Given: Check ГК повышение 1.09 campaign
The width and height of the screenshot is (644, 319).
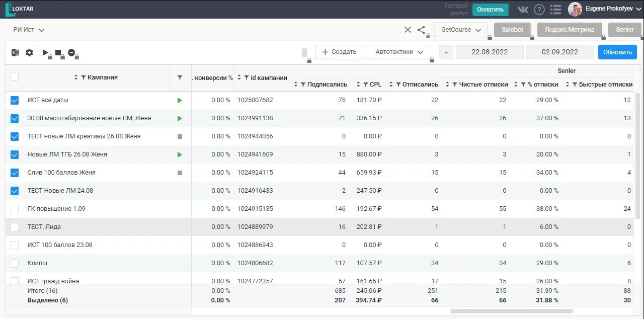Looking at the screenshot, I should pyautogui.click(x=15, y=209).
